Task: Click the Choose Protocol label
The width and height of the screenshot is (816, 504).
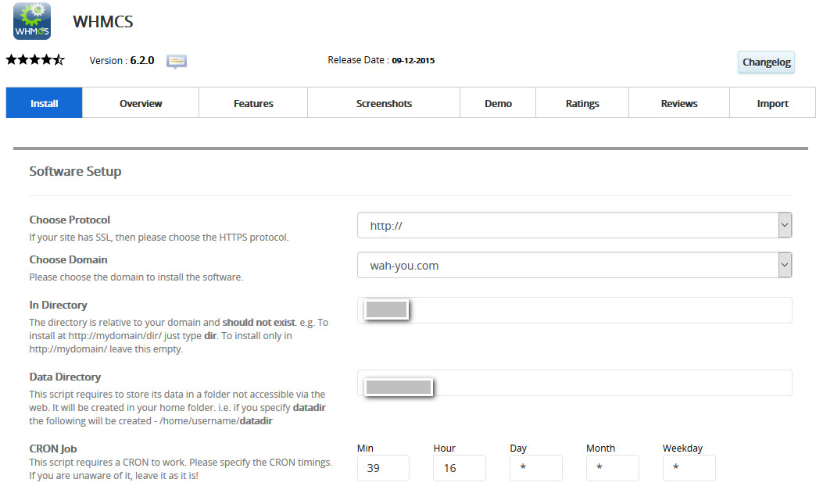Action: pyautogui.click(x=70, y=220)
